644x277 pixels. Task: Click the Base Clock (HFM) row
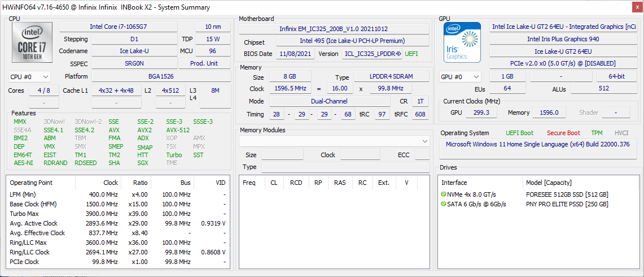pyautogui.click(x=119, y=204)
